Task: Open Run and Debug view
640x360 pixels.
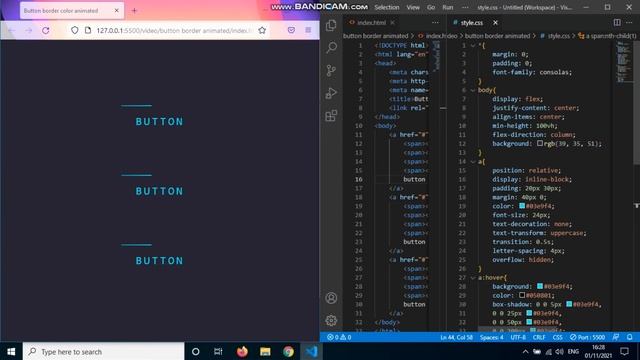Action: [331, 93]
